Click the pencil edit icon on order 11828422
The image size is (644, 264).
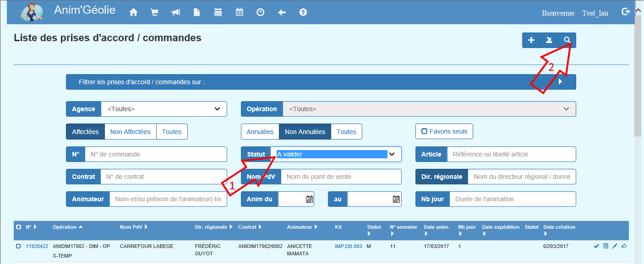click(x=615, y=246)
